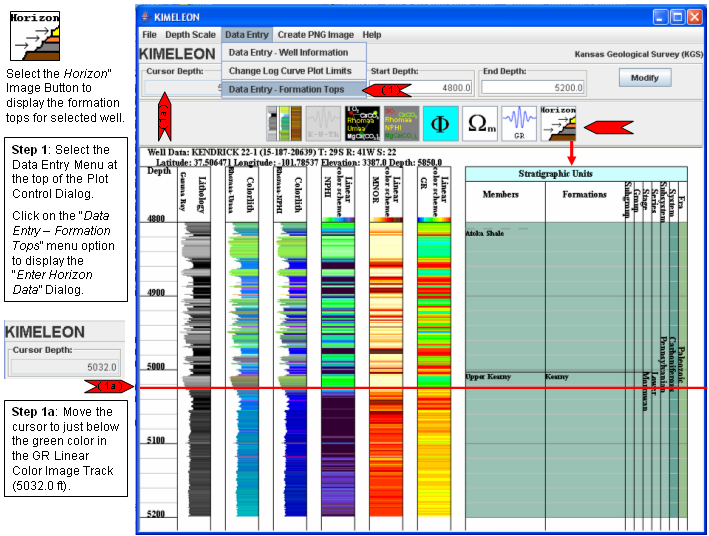Click the Omega resistivity icon button
This screenshot has width=709, height=536.
coord(480,124)
